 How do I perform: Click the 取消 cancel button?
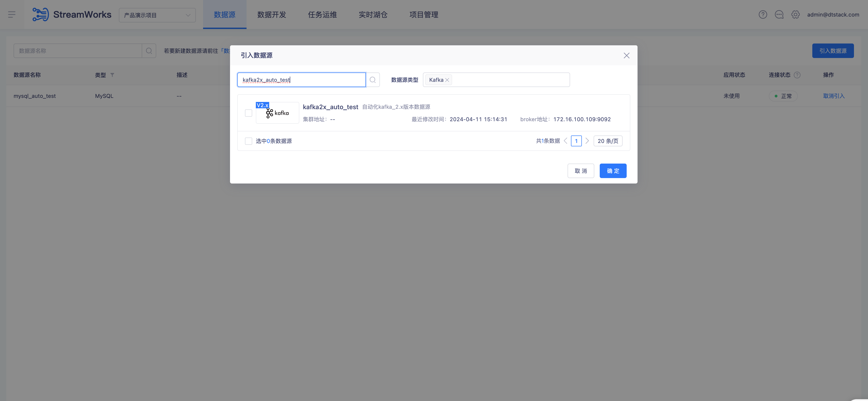580,171
